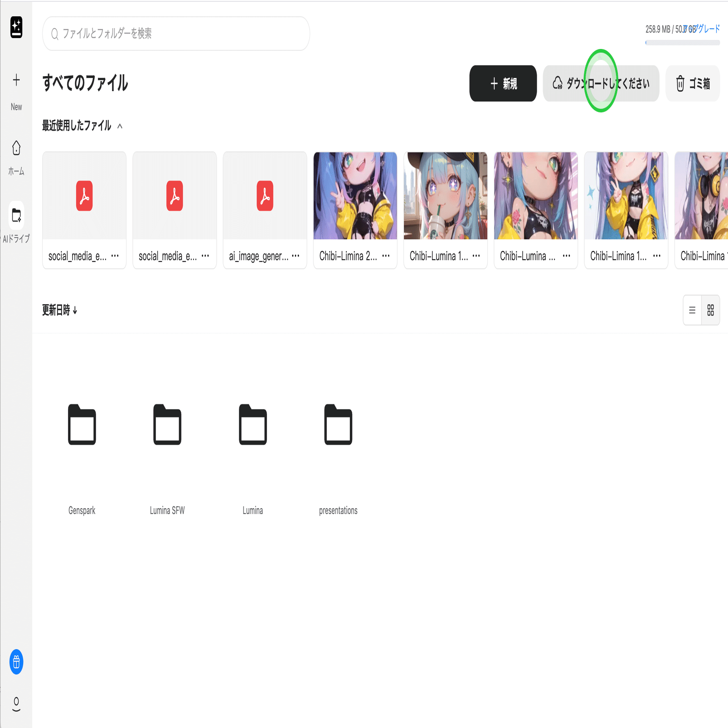Image resolution: width=728 pixels, height=728 pixels.
Task: Open more options for Chibi-Lumina 1...
Action: tap(476, 256)
